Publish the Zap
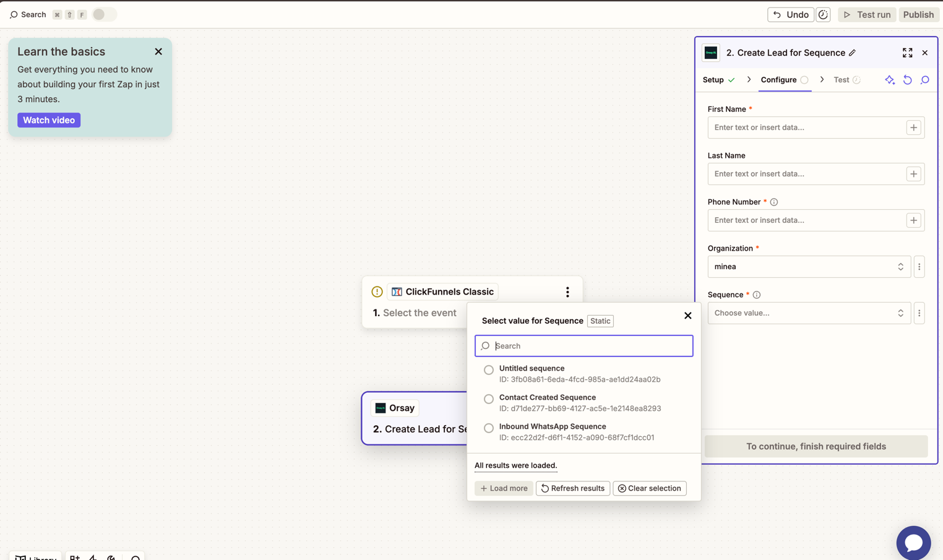This screenshot has width=943, height=560. pyautogui.click(x=918, y=14)
